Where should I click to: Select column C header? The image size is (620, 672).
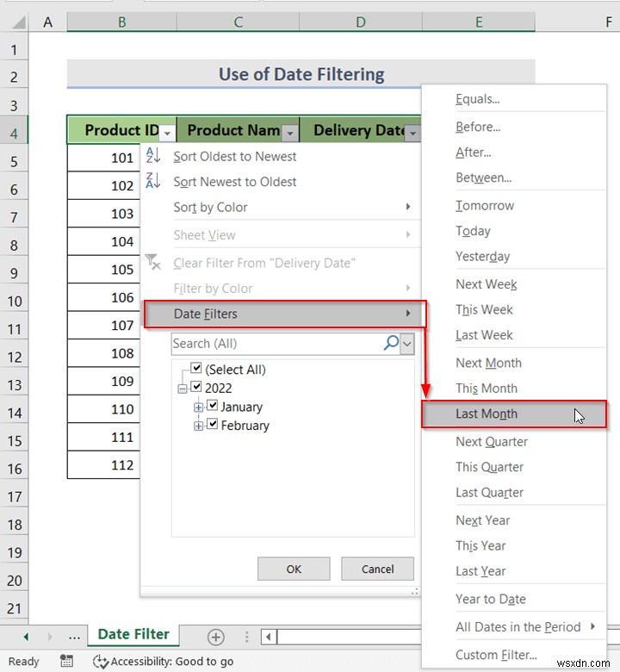[238, 22]
